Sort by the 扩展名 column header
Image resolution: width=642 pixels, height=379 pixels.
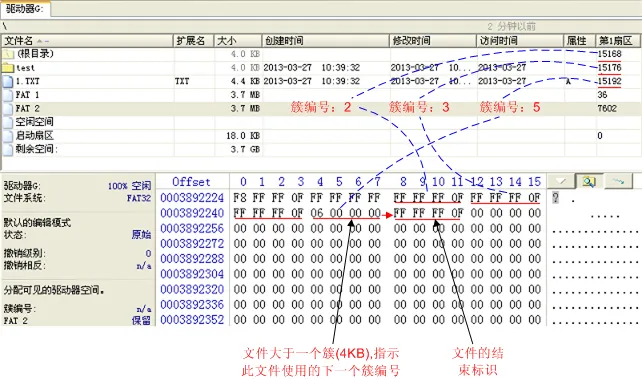click(194, 41)
